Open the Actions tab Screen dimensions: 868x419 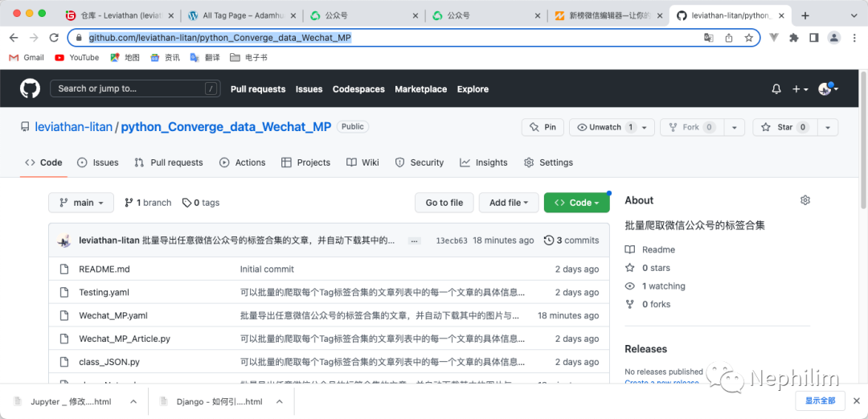tap(243, 162)
